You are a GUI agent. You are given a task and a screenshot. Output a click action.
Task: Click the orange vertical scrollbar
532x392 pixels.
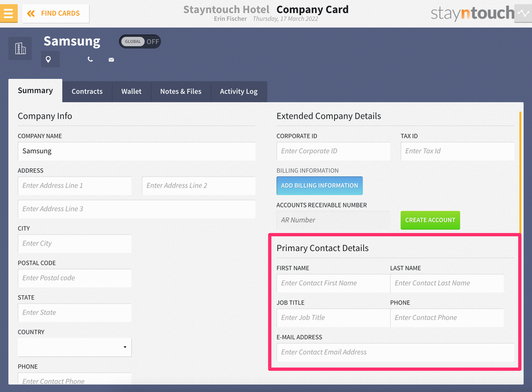coord(520,173)
